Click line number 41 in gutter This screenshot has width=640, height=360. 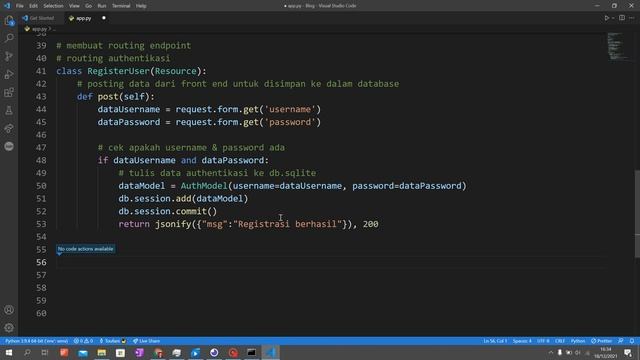pyautogui.click(x=41, y=71)
